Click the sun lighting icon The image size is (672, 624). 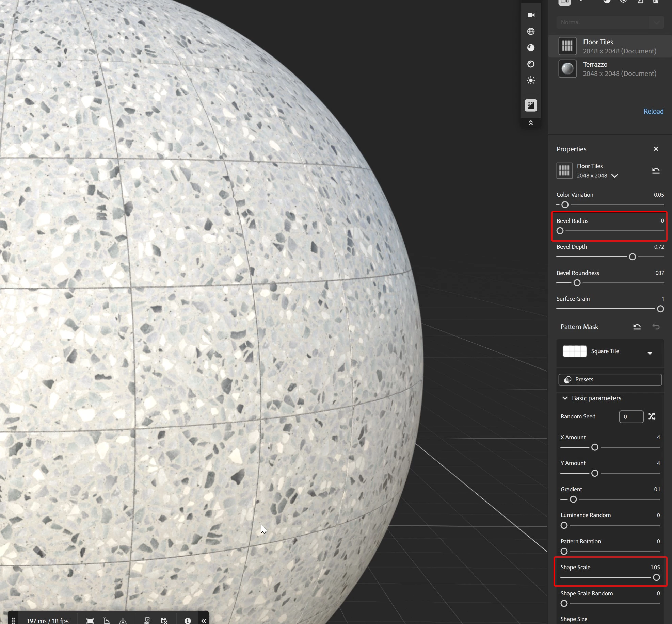click(531, 80)
